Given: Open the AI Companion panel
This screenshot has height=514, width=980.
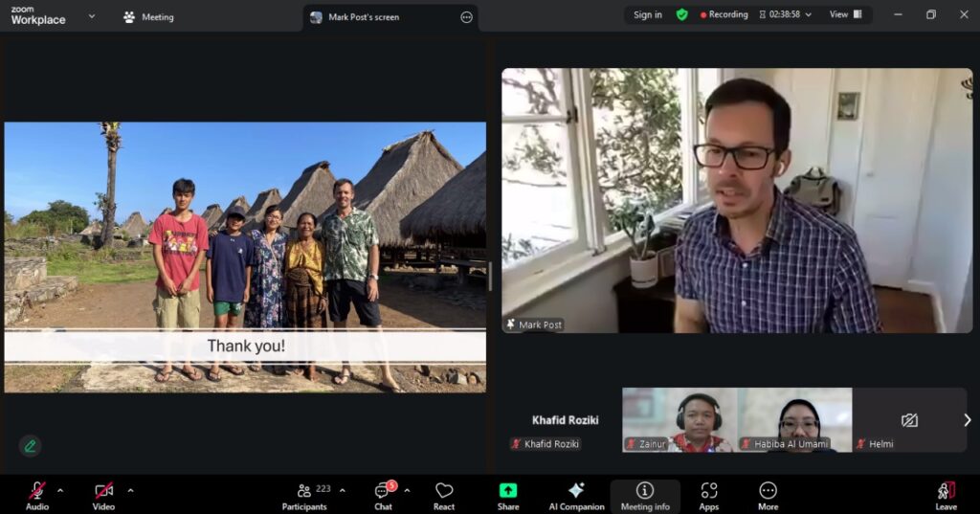Looking at the screenshot, I should coord(575,495).
